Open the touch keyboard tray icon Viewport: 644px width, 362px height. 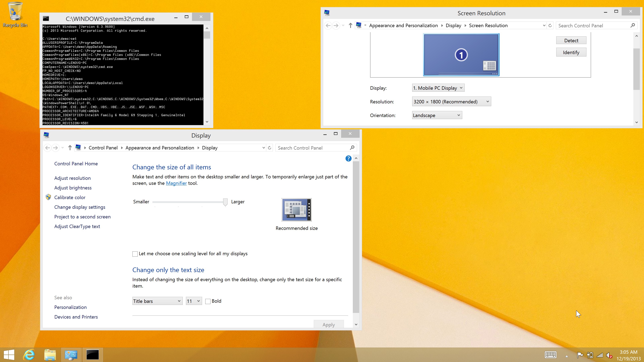[x=550, y=355]
